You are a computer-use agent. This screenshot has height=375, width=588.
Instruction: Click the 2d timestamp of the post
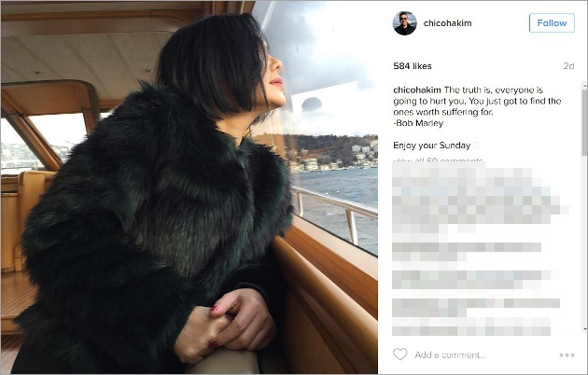tap(568, 66)
